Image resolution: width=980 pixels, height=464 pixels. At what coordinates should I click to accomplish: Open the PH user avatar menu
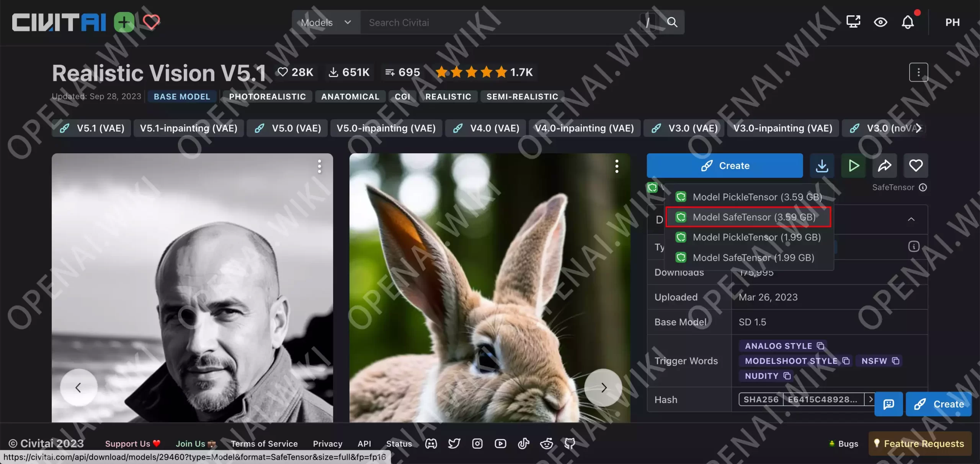click(952, 22)
